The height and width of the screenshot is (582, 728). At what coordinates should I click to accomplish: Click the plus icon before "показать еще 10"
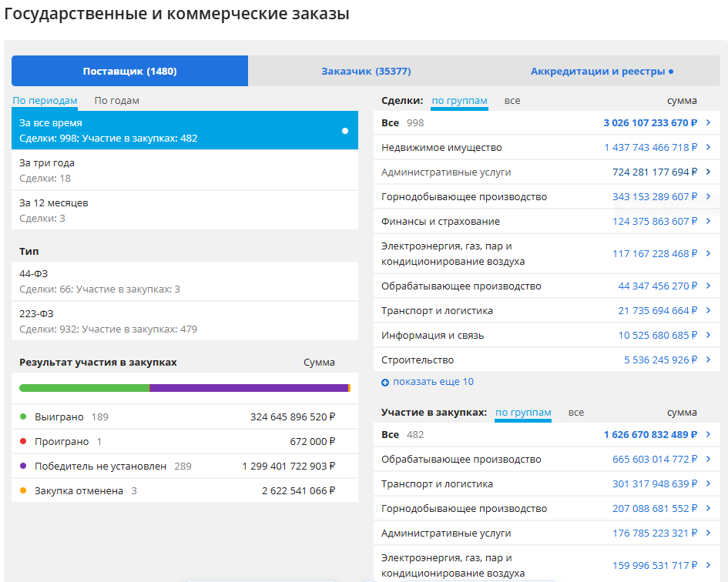385,381
